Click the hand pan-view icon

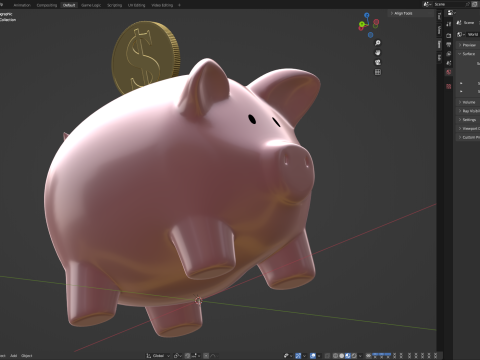pos(378,52)
